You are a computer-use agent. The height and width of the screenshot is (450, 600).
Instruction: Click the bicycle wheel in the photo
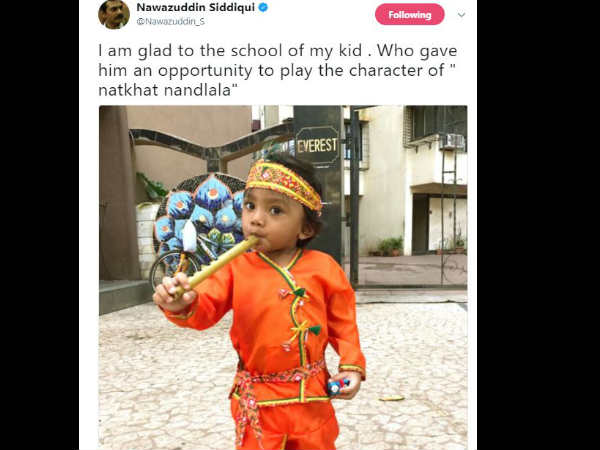174,269
